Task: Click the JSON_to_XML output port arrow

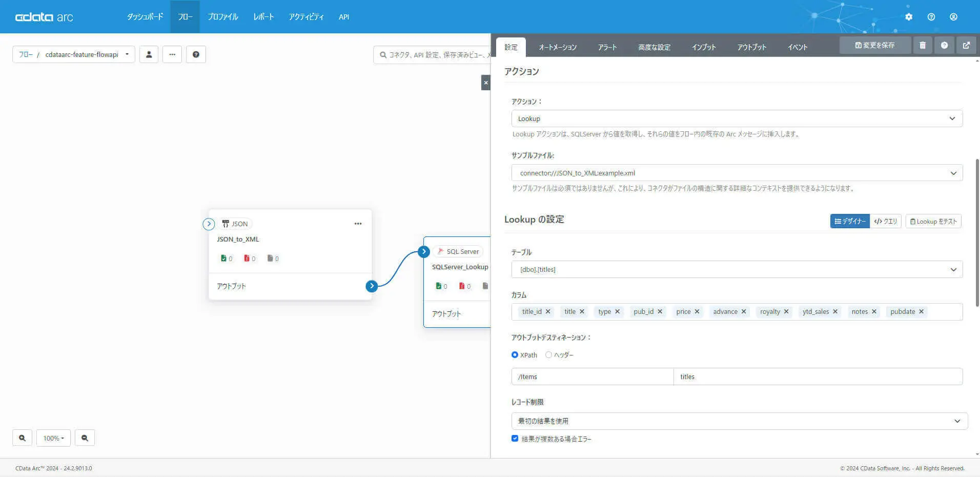Action: click(372, 286)
